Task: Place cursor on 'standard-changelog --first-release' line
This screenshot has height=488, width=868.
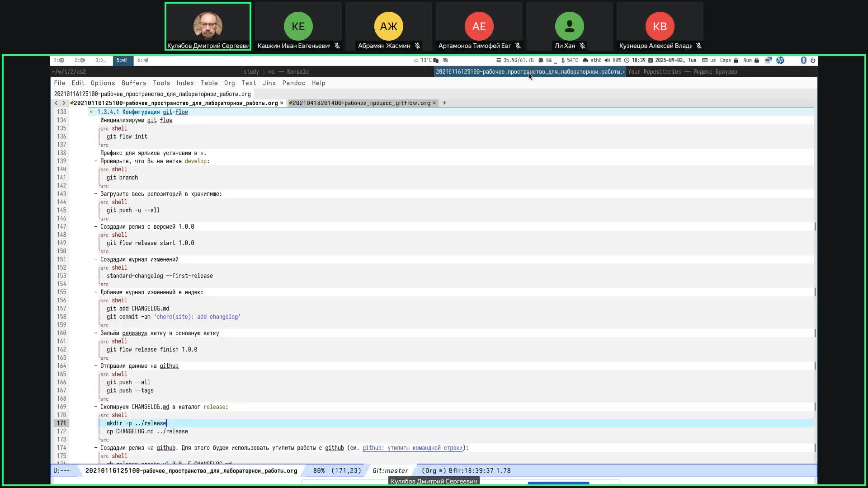Action: [160, 276]
